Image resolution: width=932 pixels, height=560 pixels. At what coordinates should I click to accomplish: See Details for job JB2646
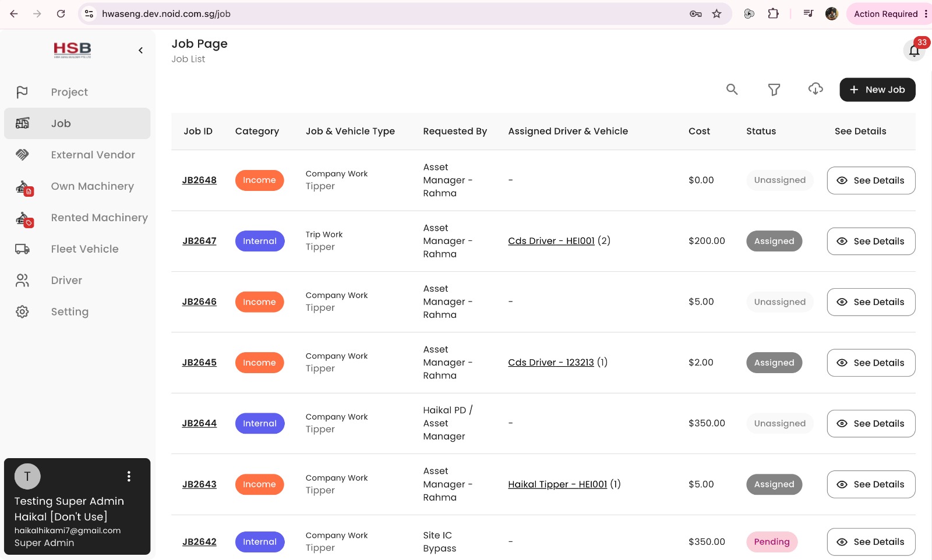871,302
